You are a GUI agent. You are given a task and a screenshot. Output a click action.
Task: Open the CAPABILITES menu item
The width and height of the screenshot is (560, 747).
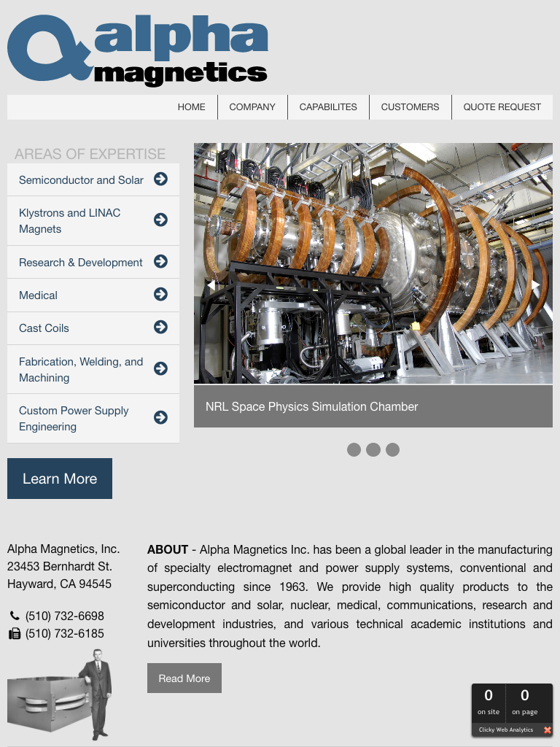click(x=328, y=107)
